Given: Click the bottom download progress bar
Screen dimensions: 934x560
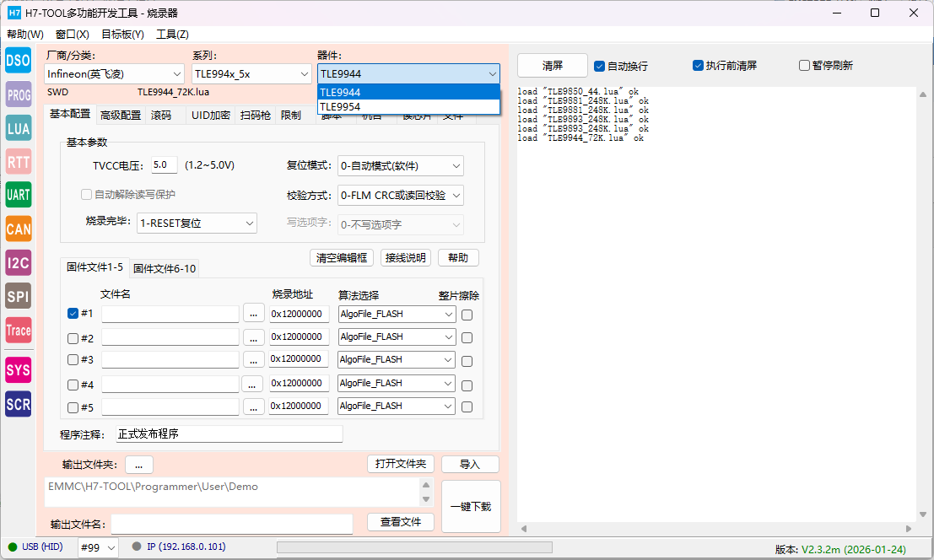Looking at the screenshot, I should click(414, 547).
